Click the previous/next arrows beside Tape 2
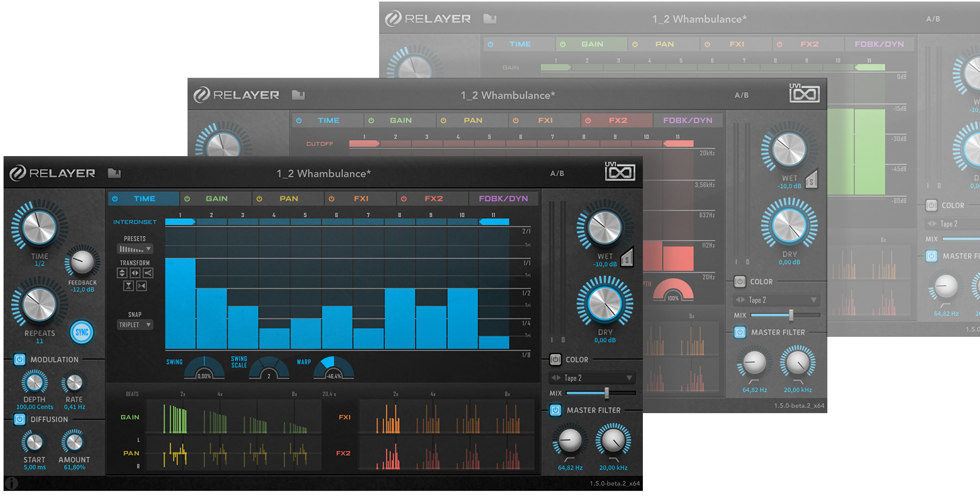The height and width of the screenshot is (498, 980). pyautogui.click(x=556, y=378)
